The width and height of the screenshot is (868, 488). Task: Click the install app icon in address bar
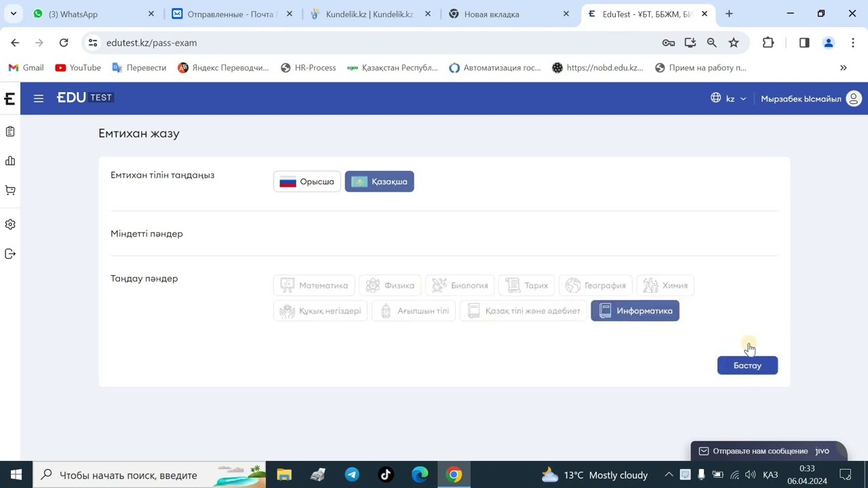690,43
